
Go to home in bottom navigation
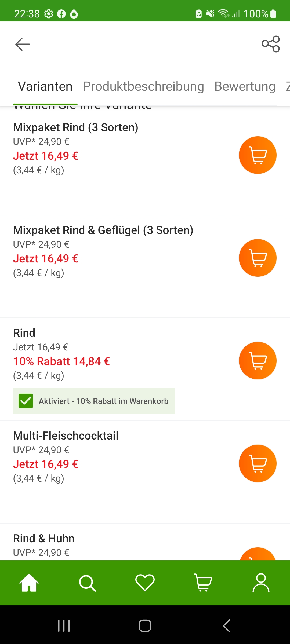[29, 583]
